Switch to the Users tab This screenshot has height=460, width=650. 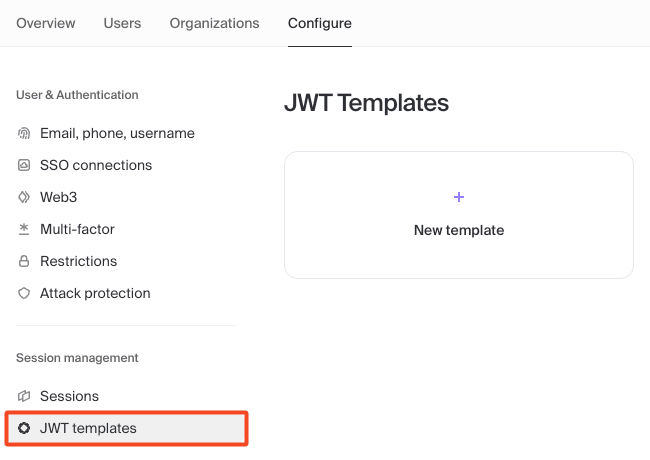[122, 23]
